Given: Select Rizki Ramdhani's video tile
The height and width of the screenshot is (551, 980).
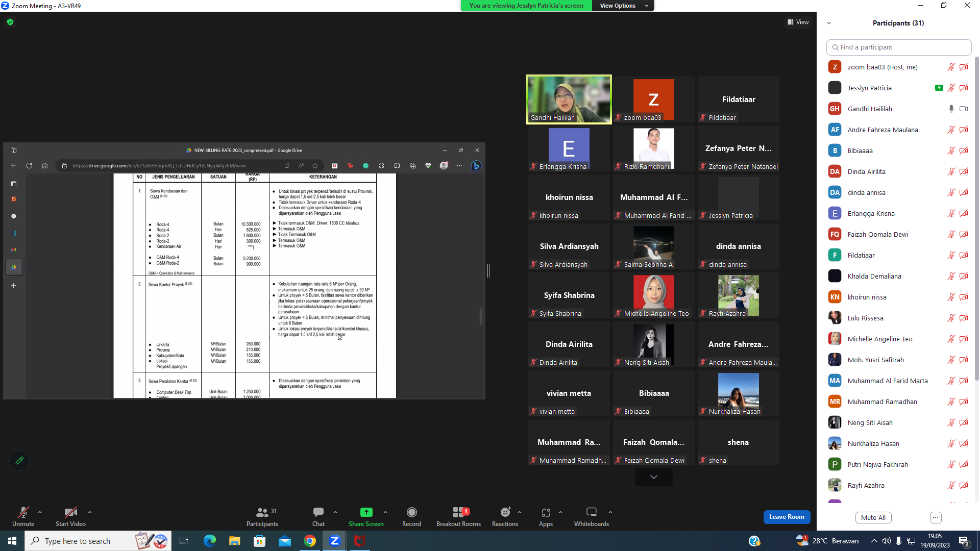Looking at the screenshot, I should tap(653, 148).
